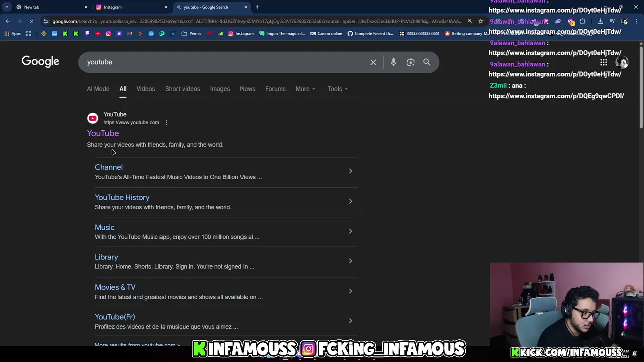Open the Gmail bookmark icon
644x362 pixels.
[x=130, y=34]
